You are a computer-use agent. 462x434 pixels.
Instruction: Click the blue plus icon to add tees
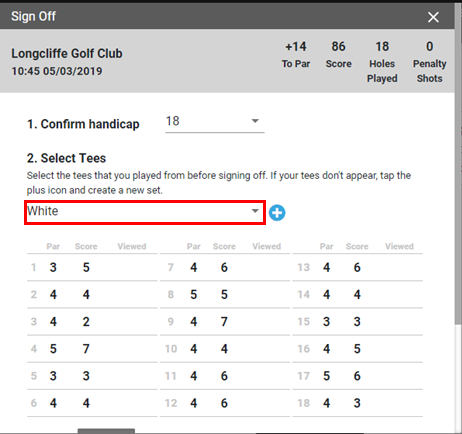277,213
